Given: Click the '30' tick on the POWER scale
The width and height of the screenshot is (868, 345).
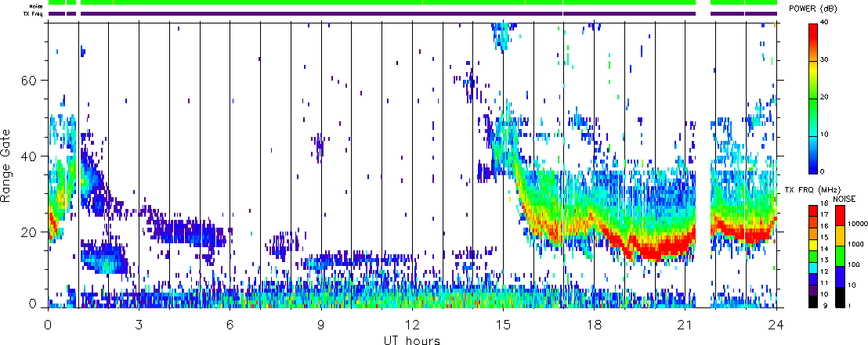Looking at the screenshot, I should click(x=823, y=61).
